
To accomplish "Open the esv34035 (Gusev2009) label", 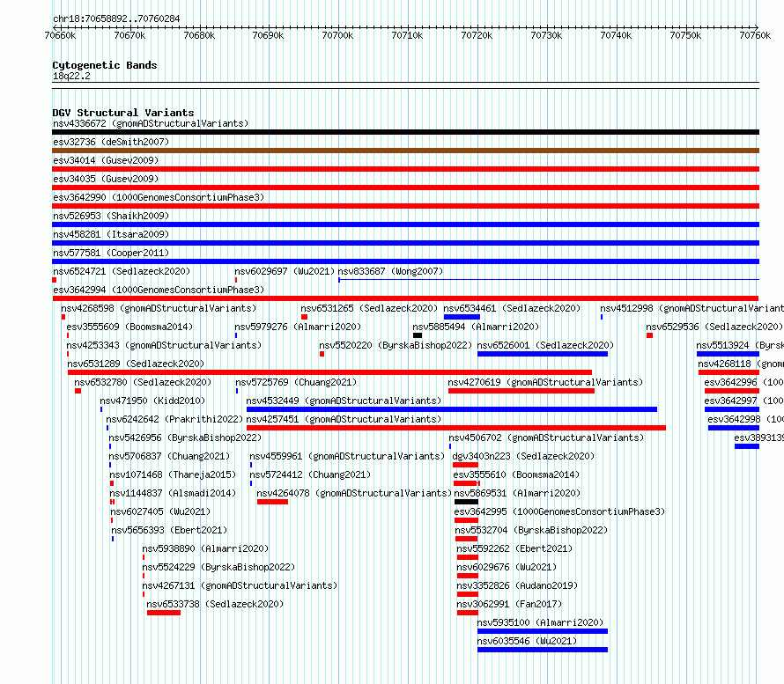I will click(106, 179).
